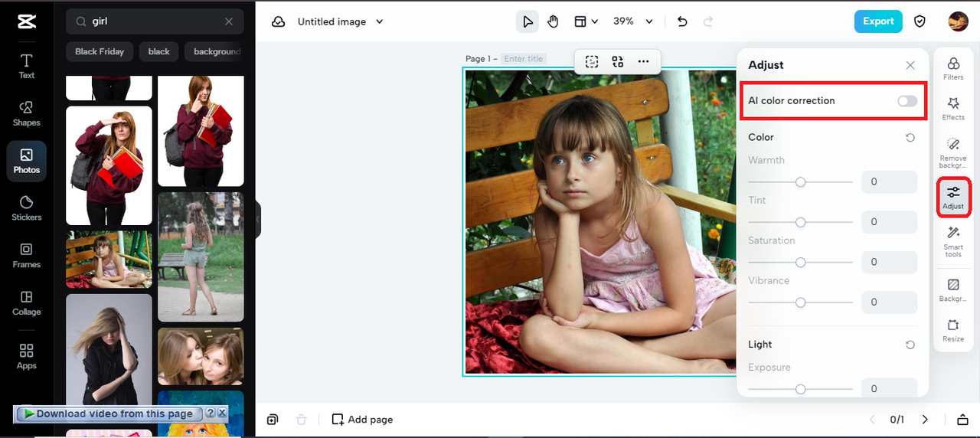Undo the last action
Viewport: 980px width, 438px height.
click(682, 21)
